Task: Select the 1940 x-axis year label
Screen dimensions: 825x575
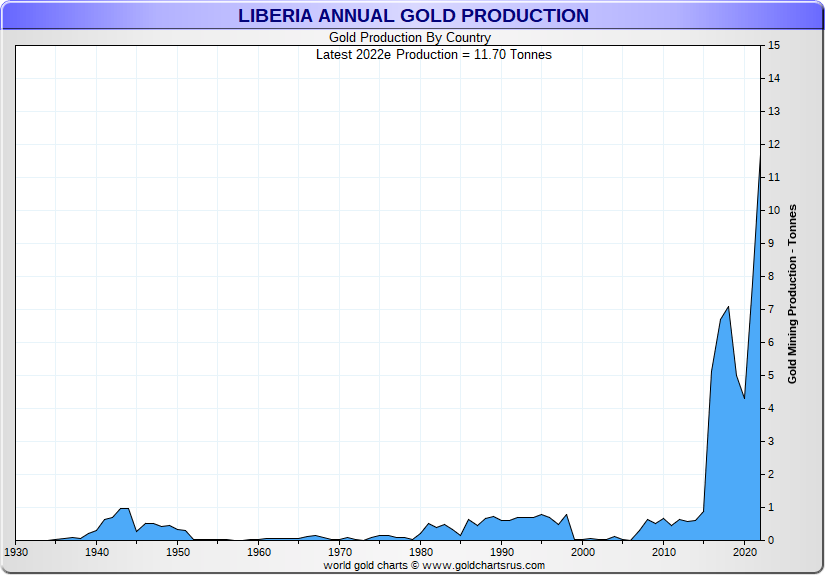Action: 97,552
